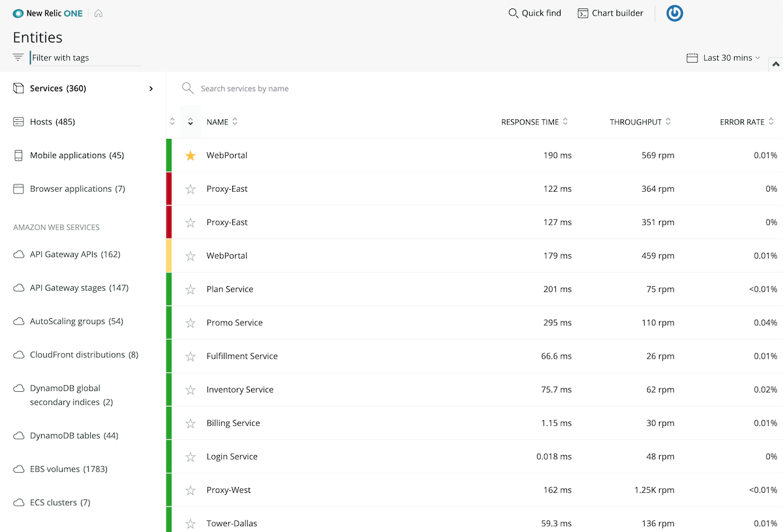Screen dimensions: 783x532
Task: Favorite the Inventory Service row
Action: [x=191, y=390]
